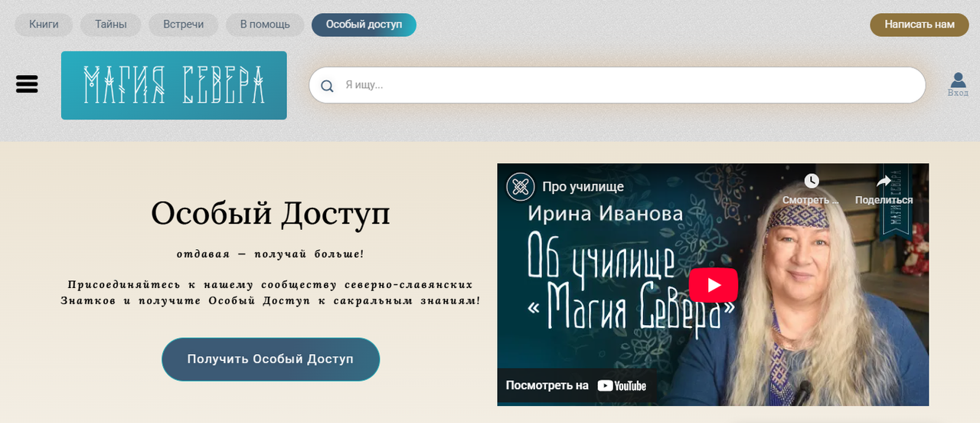Click the Магия Севера site logo

[x=174, y=85]
